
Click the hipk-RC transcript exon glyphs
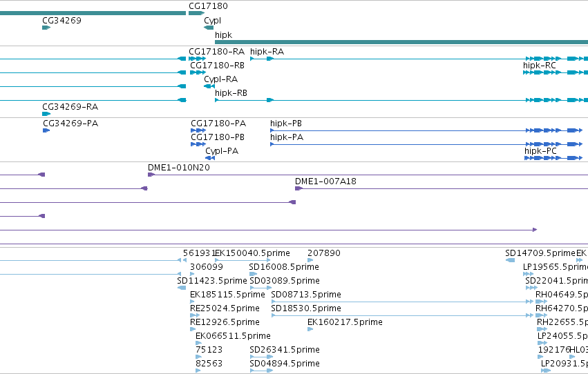pyautogui.click(x=556, y=72)
